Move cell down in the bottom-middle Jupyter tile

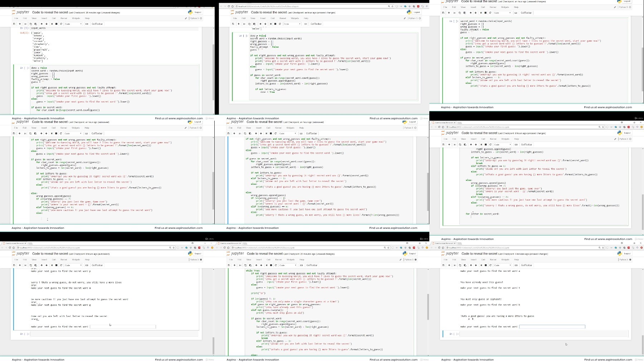tap(261, 265)
